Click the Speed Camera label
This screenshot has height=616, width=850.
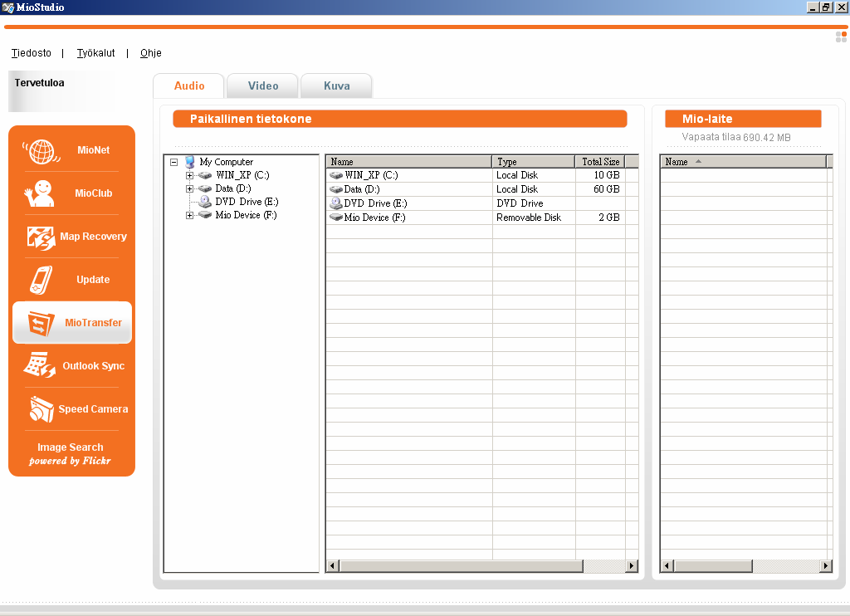point(93,409)
